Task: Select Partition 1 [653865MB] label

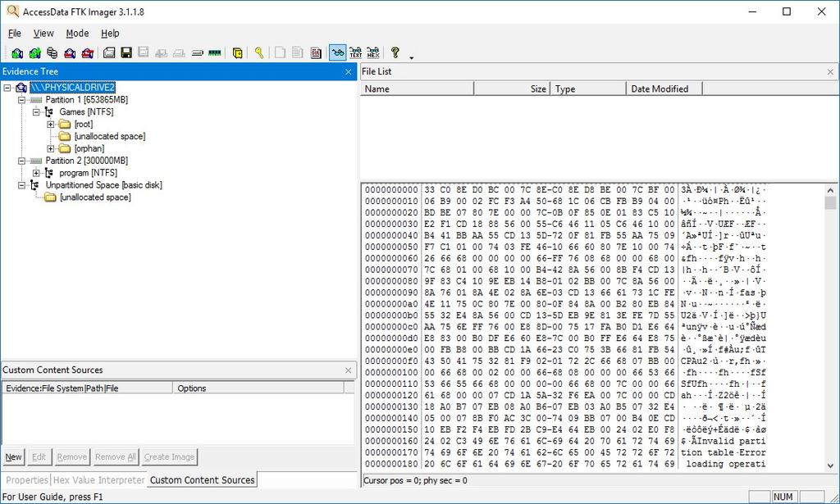Action: 87,99
